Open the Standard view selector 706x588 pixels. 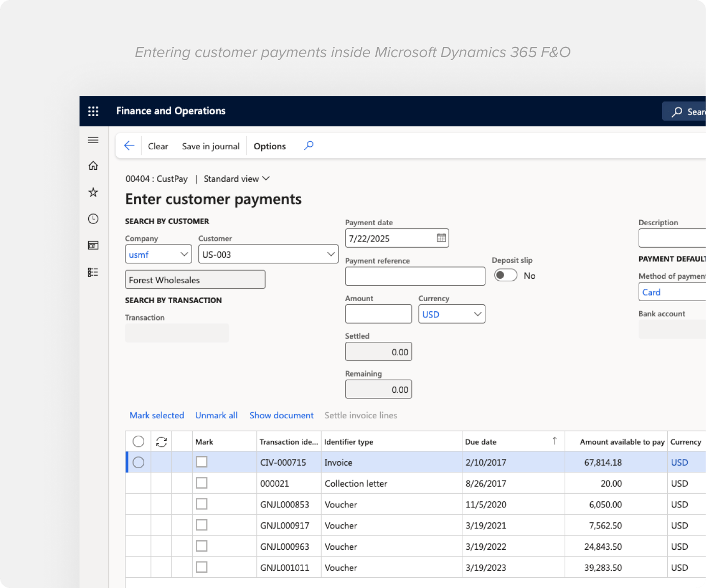pyautogui.click(x=237, y=178)
